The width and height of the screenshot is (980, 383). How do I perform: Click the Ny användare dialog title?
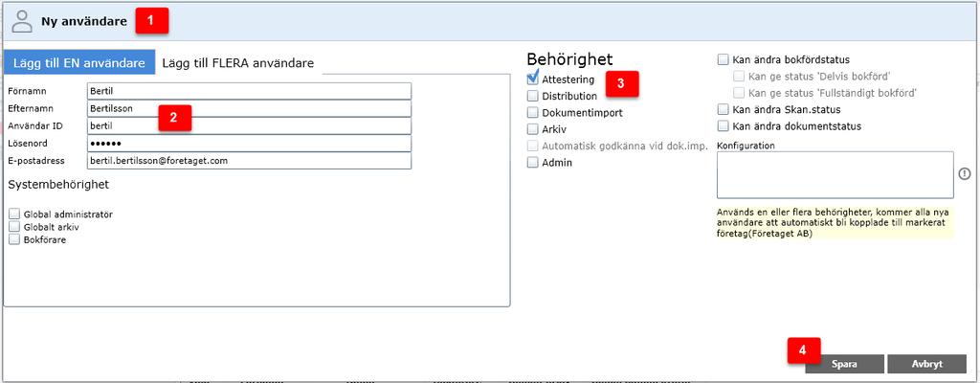pos(84,21)
